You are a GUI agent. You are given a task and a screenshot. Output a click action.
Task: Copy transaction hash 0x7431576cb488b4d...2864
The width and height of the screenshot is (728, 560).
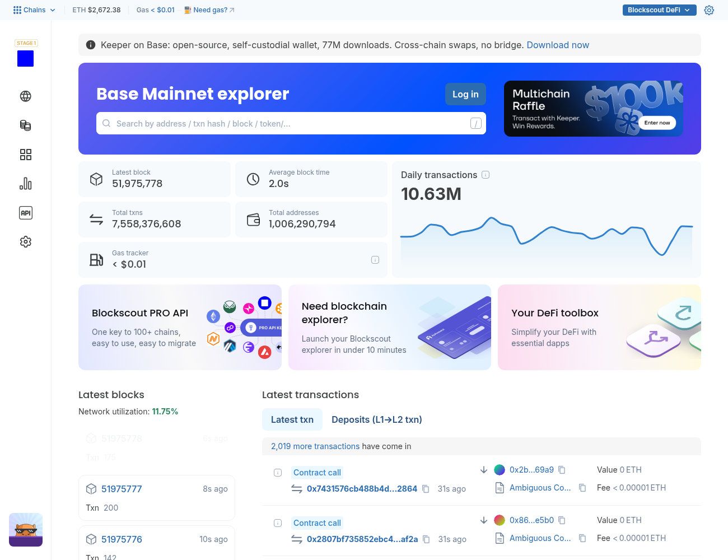tap(426, 489)
